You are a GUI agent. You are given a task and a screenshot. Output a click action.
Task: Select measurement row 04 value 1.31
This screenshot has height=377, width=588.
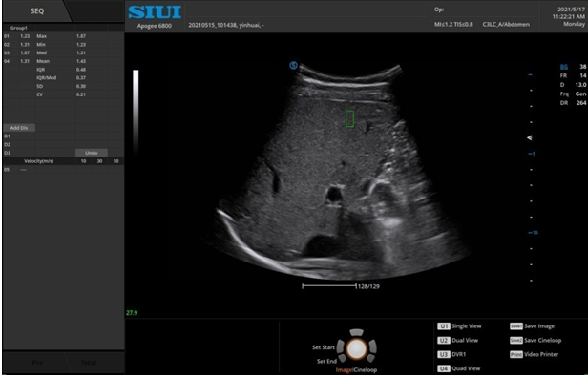click(x=25, y=61)
